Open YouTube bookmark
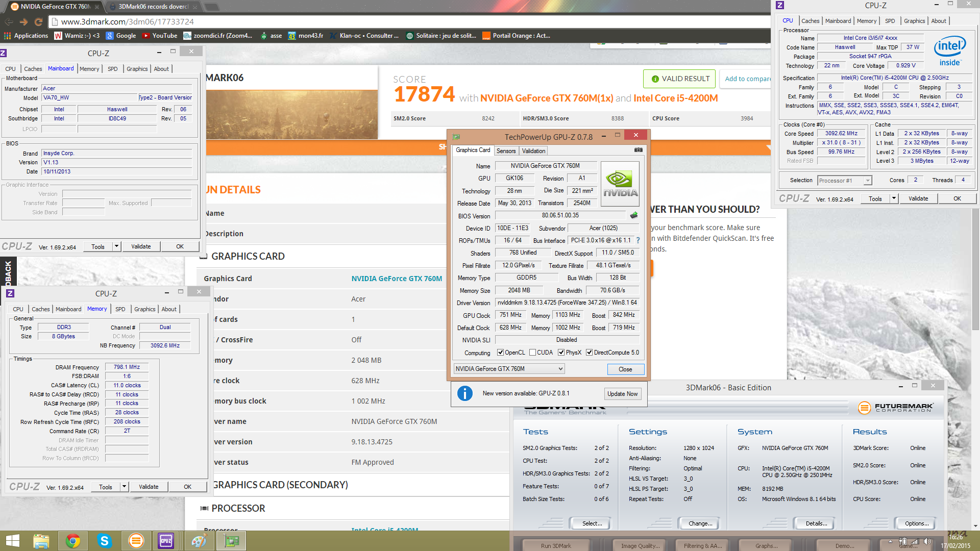 [160, 36]
